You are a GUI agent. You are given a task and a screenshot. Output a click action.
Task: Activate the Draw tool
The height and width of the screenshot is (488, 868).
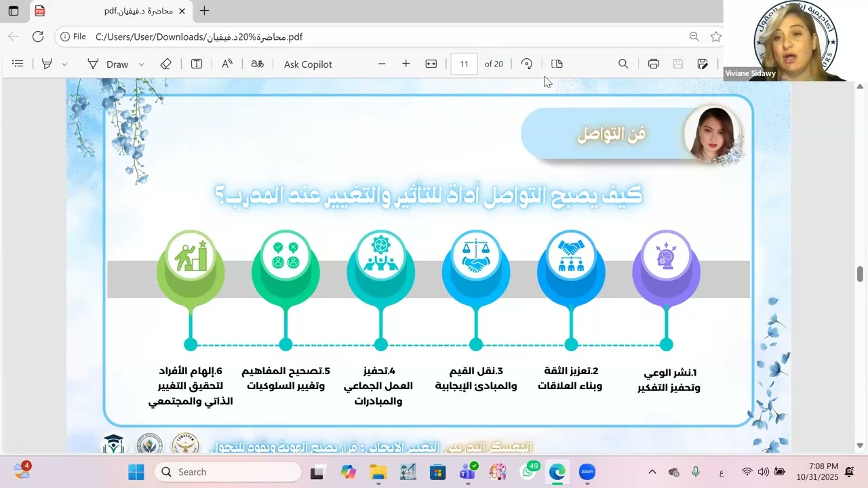108,64
